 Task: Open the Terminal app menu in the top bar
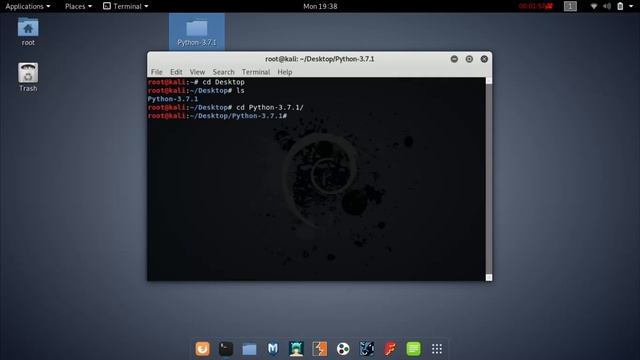126,6
